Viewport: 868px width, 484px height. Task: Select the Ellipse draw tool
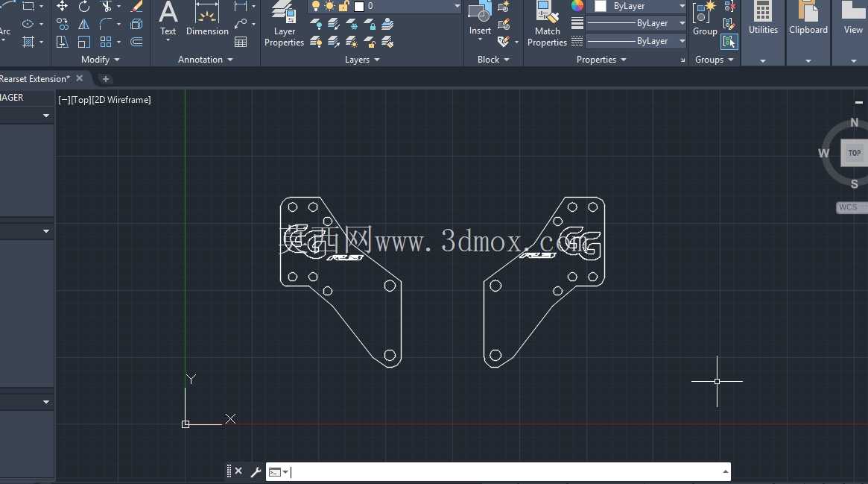[28, 25]
